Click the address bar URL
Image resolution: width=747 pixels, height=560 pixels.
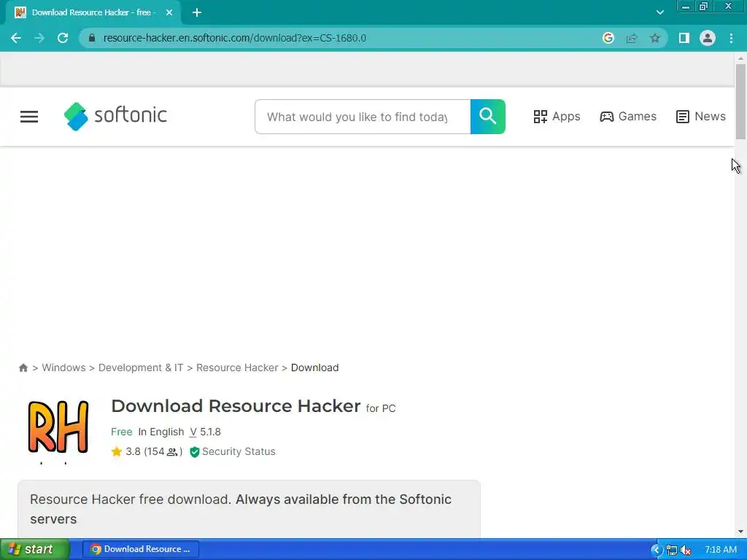point(234,38)
